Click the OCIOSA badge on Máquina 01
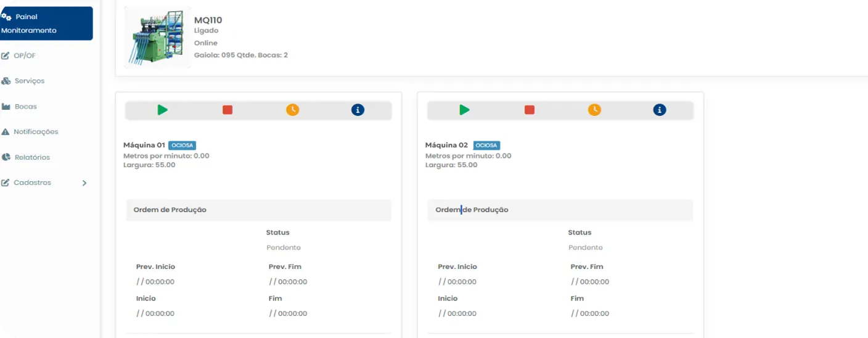 click(182, 146)
